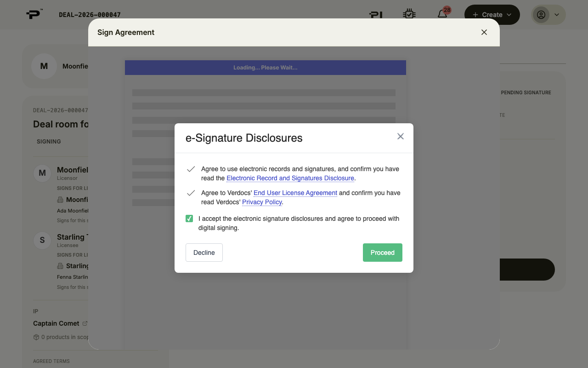
Task: Click the PI icon in the header
Action: click(x=376, y=15)
